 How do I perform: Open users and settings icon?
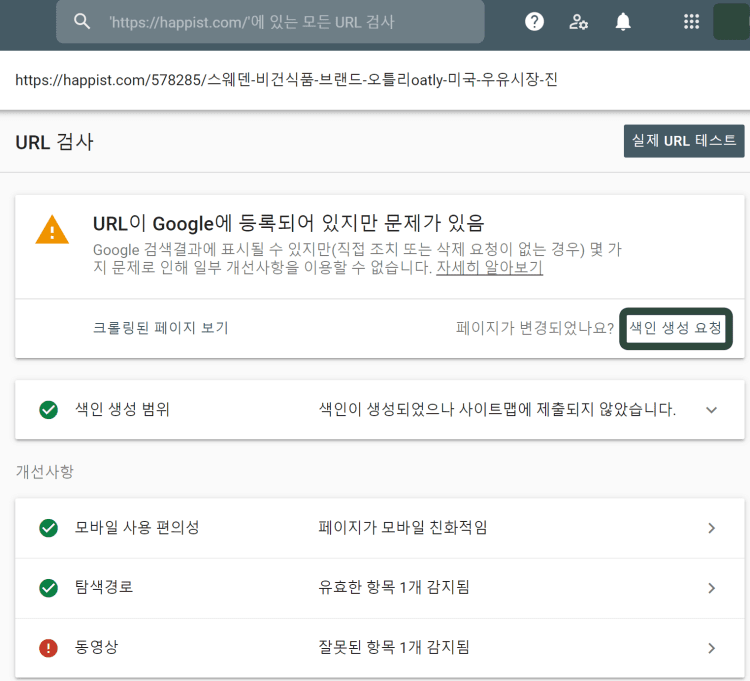pyautogui.click(x=578, y=22)
